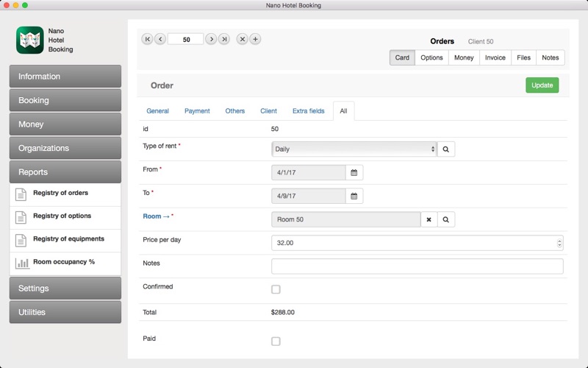Open Registry of options report

65,218
